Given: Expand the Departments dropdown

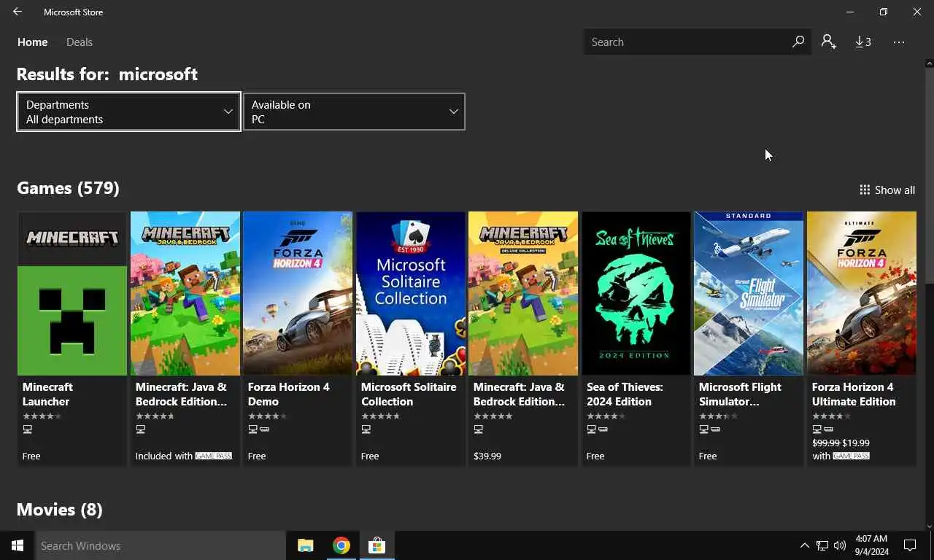Looking at the screenshot, I should pos(128,112).
